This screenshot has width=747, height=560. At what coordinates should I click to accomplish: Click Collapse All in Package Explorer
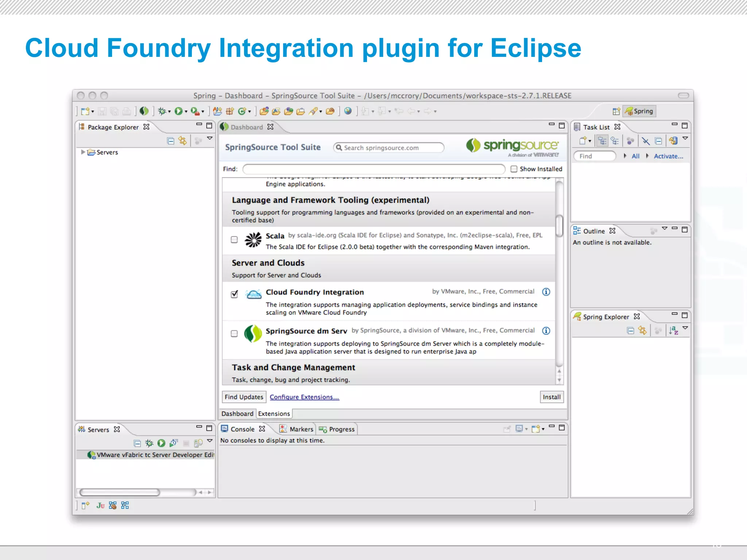[x=170, y=141]
